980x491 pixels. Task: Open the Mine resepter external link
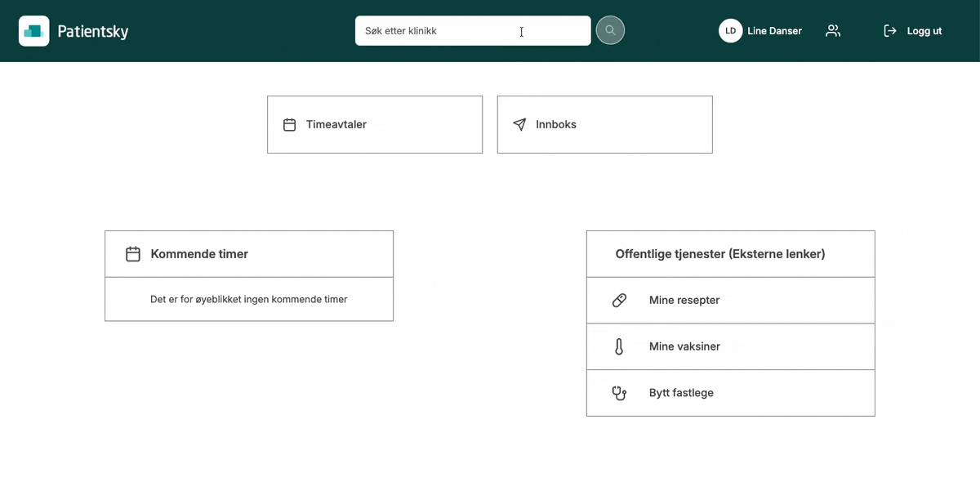684,301
